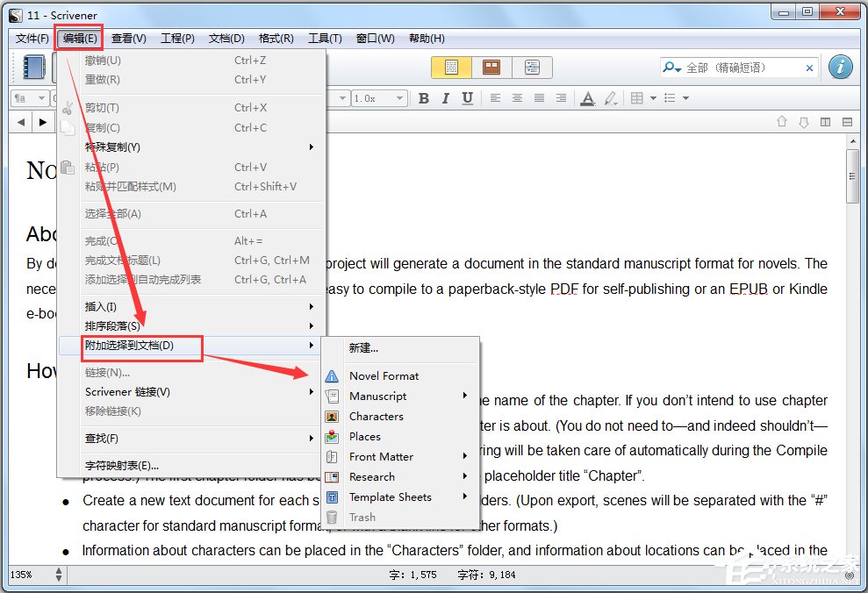Split editor horizontally
The width and height of the screenshot is (868, 593).
[x=847, y=122]
